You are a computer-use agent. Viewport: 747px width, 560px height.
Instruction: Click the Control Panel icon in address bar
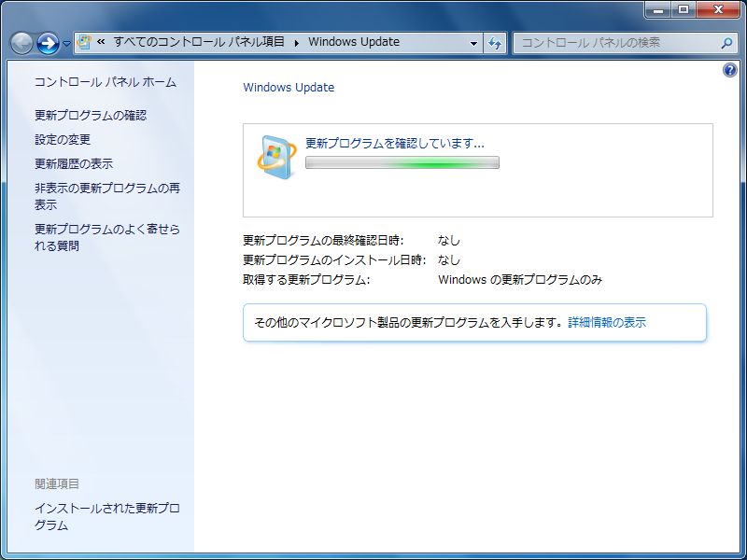(x=84, y=42)
